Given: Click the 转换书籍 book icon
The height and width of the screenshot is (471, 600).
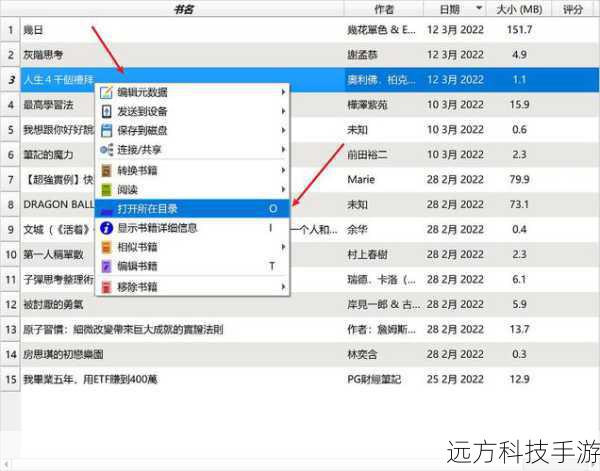Looking at the screenshot, I should click(106, 170).
